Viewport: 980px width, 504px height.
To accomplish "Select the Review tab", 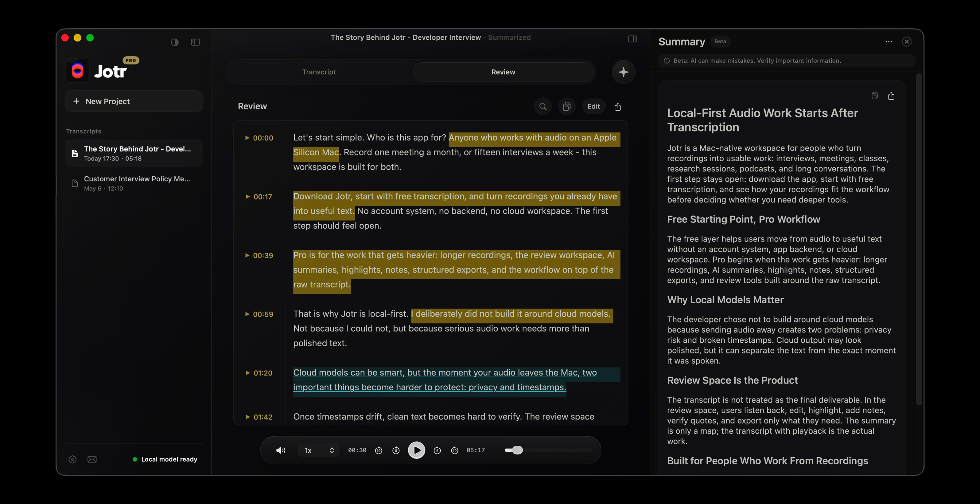I will 503,72.
